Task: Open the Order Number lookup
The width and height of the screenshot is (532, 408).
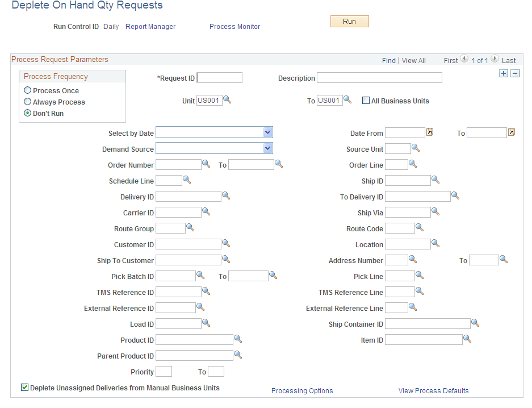Action: pos(206,164)
